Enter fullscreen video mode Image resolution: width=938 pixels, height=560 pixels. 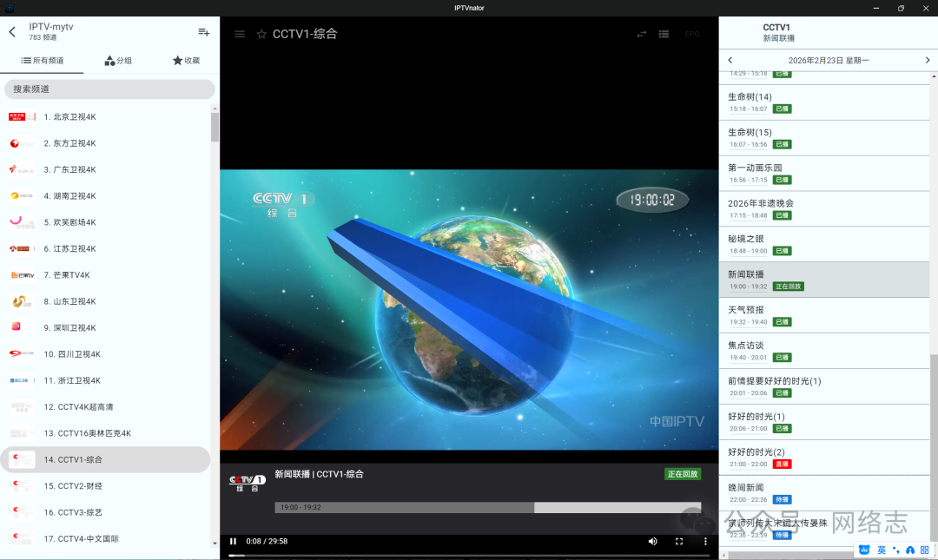coord(679,542)
